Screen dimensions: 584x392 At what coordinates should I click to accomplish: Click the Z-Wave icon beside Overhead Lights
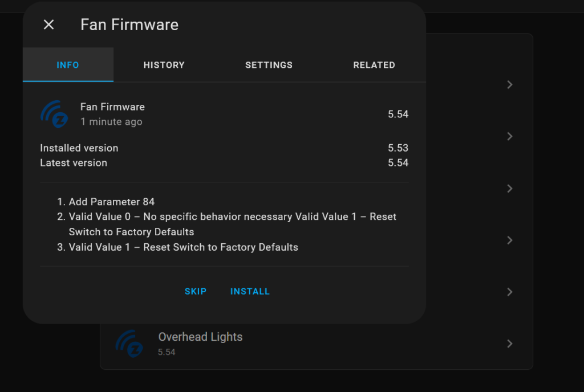(129, 344)
